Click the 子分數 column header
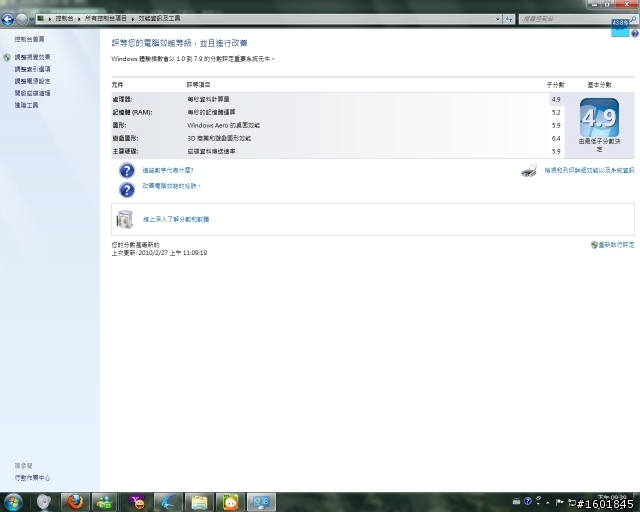Image resolution: width=640 pixels, height=512 pixels. [556, 85]
